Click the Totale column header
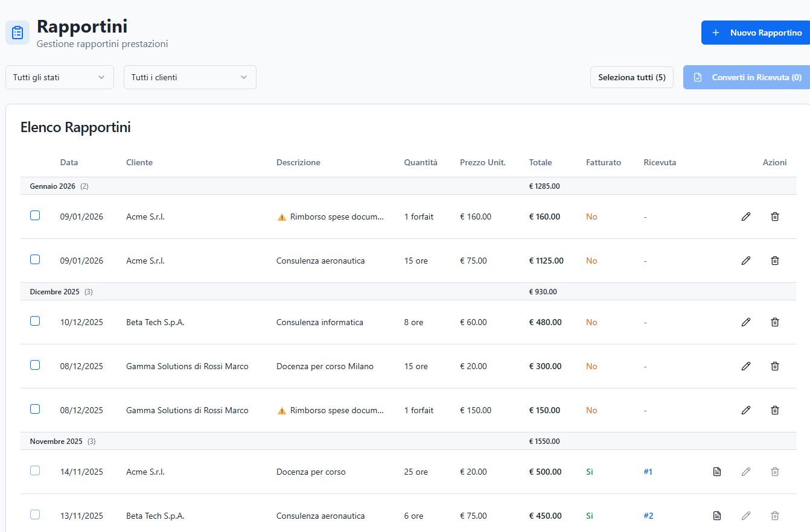The height and width of the screenshot is (532, 810). [x=540, y=162]
